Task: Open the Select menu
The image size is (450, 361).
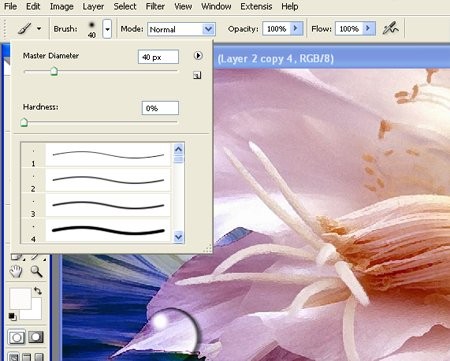Action: tap(125, 6)
